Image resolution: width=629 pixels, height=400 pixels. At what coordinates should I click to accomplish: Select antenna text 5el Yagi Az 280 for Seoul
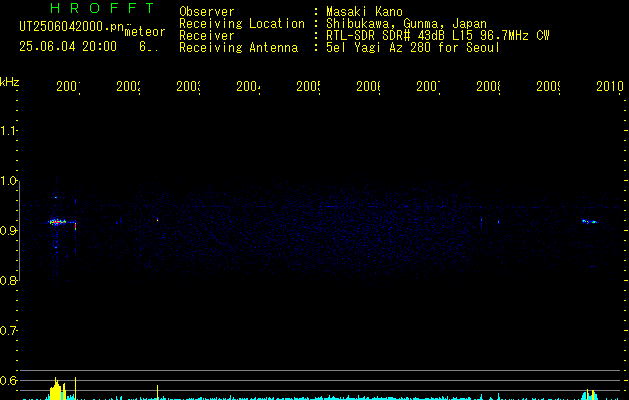pyautogui.click(x=413, y=48)
